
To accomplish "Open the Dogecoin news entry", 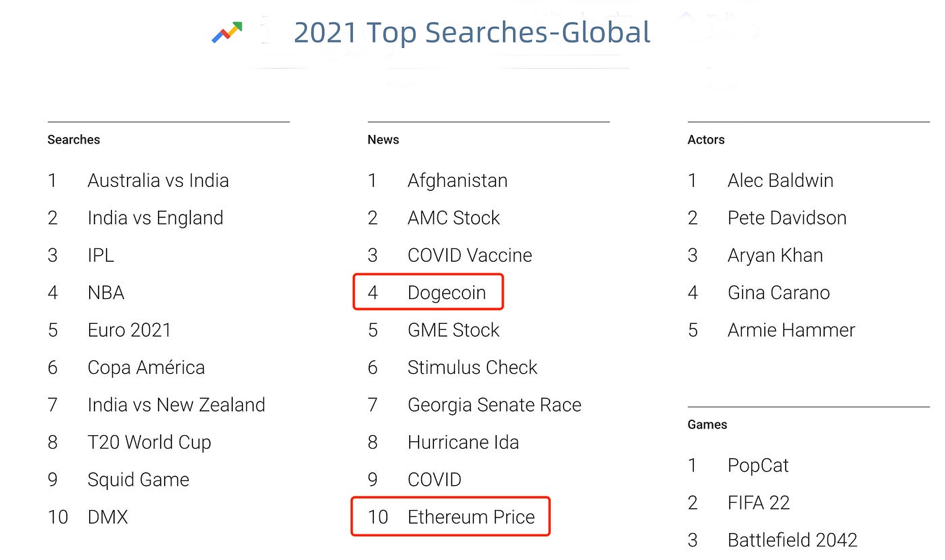I will pos(446,292).
